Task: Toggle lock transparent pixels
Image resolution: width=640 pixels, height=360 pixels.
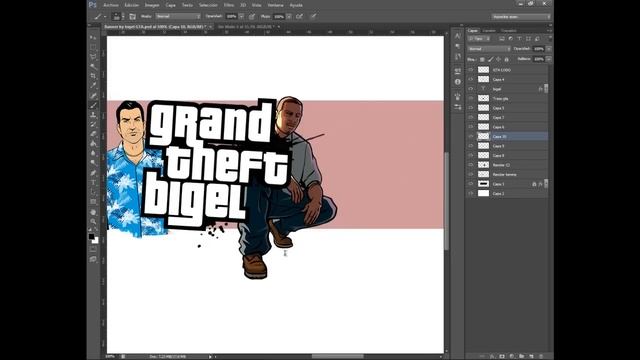Action: coord(482,60)
